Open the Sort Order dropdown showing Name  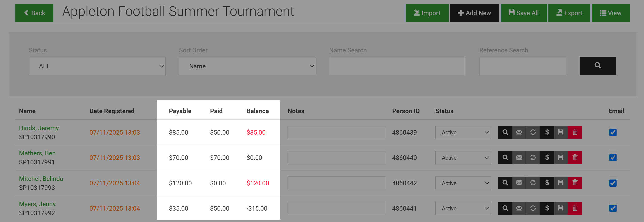point(247,66)
